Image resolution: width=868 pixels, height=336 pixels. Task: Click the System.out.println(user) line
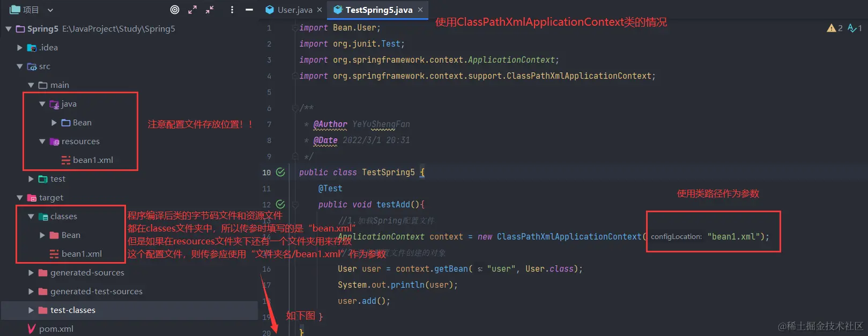click(398, 285)
